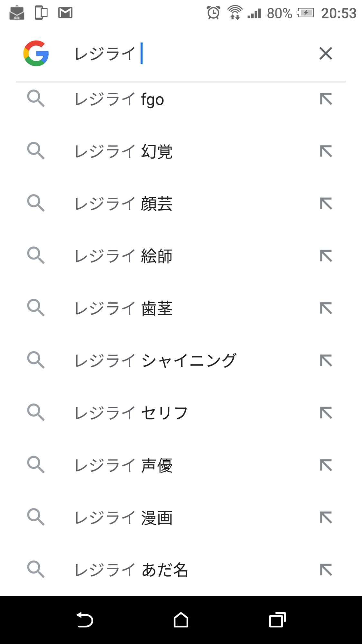Tap arrow beside レジライ 顔芸
The image size is (362, 644).
point(326,204)
